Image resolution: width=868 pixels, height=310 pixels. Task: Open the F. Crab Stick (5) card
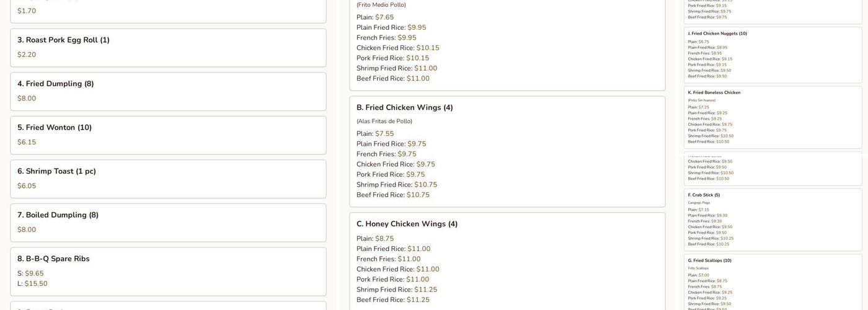click(x=704, y=195)
